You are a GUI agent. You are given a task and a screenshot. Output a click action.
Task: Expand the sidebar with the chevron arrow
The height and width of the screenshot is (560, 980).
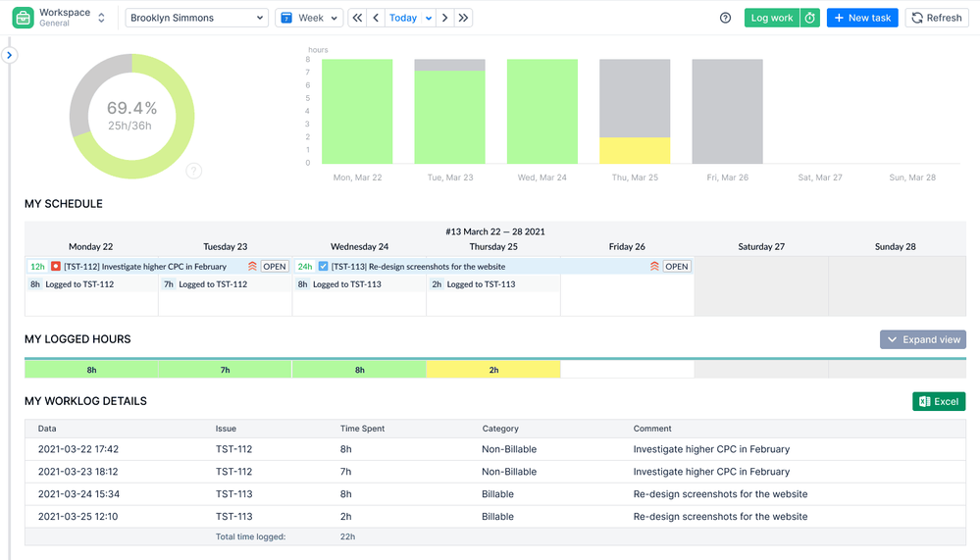[9, 55]
